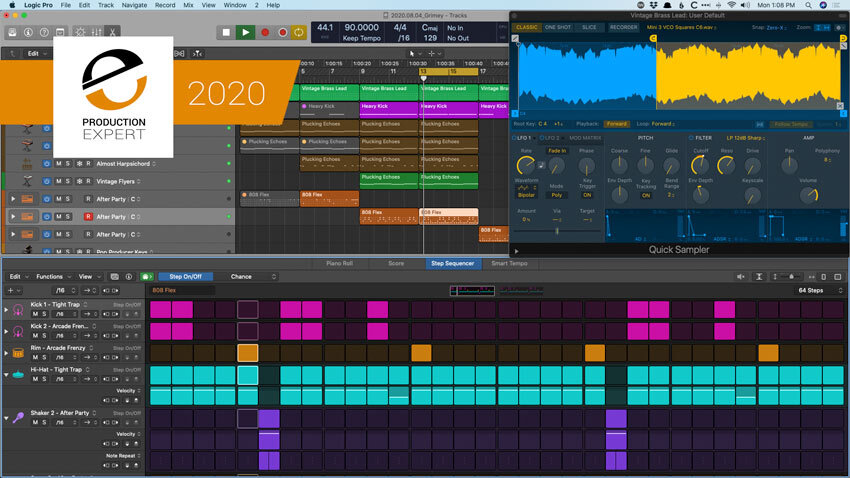
Task: Select the SLICE mode button
Action: coord(589,27)
